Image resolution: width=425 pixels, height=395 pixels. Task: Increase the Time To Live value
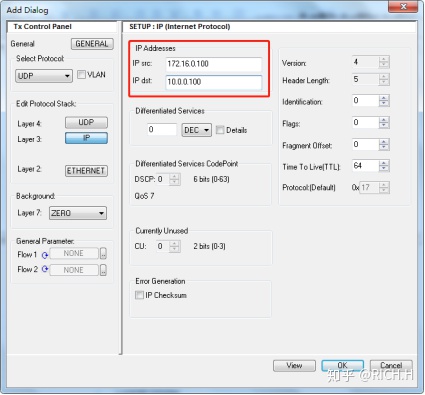(384, 163)
